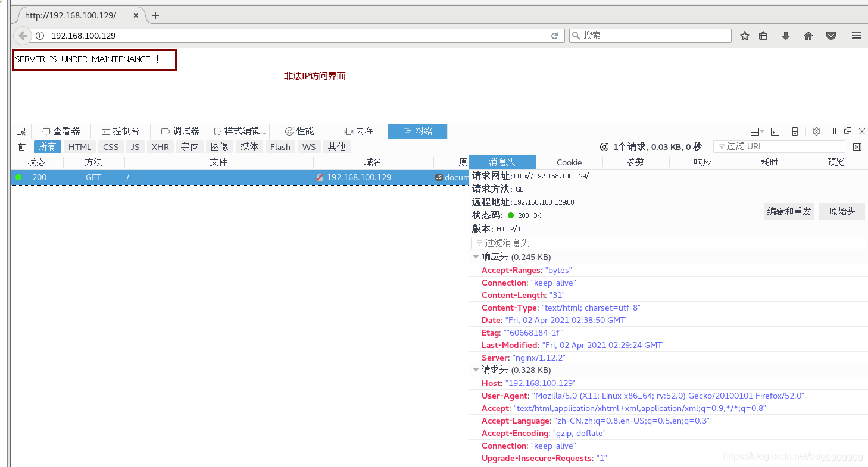
Task: Go to home page via house icon
Action: (x=808, y=36)
